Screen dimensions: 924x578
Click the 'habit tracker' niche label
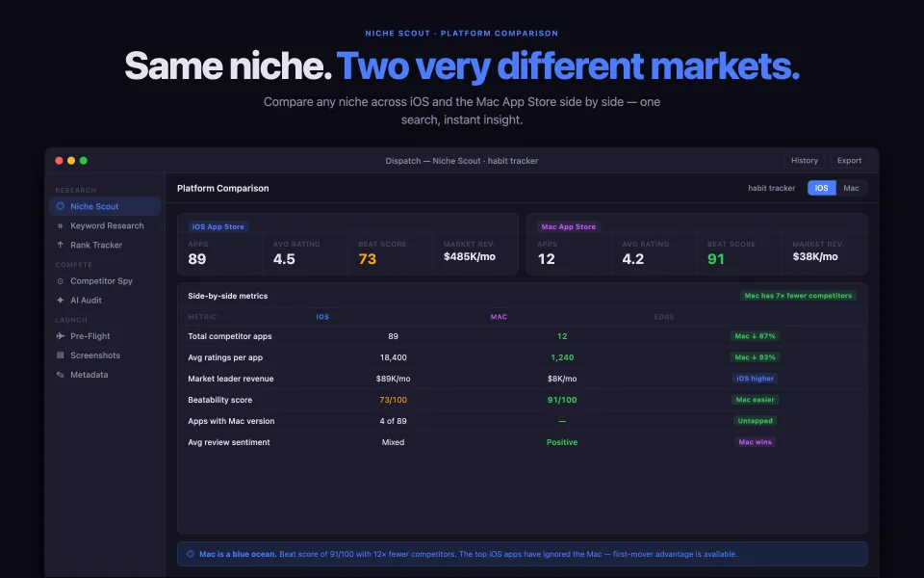(771, 188)
